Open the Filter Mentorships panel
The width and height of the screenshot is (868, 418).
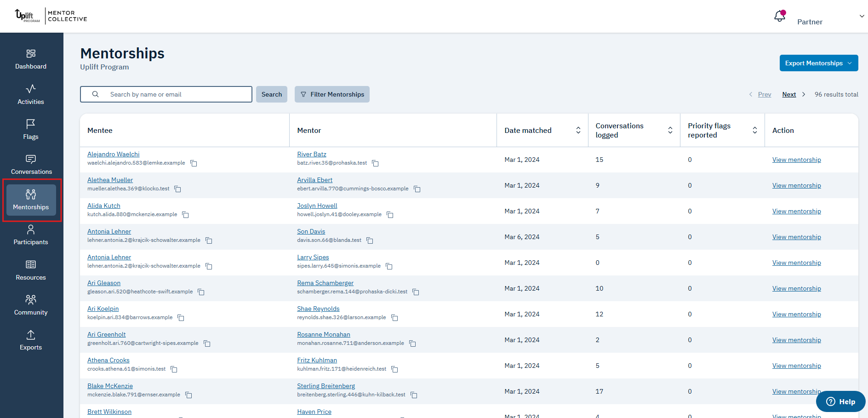tap(332, 94)
